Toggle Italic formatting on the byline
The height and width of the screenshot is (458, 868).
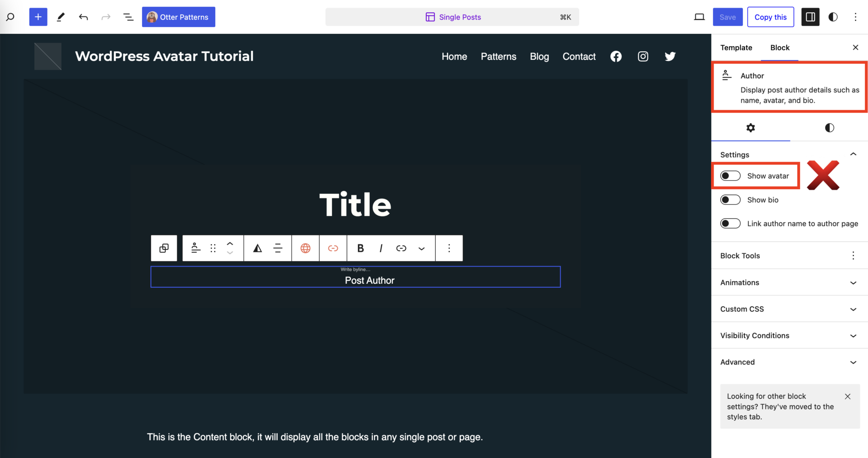click(x=381, y=248)
